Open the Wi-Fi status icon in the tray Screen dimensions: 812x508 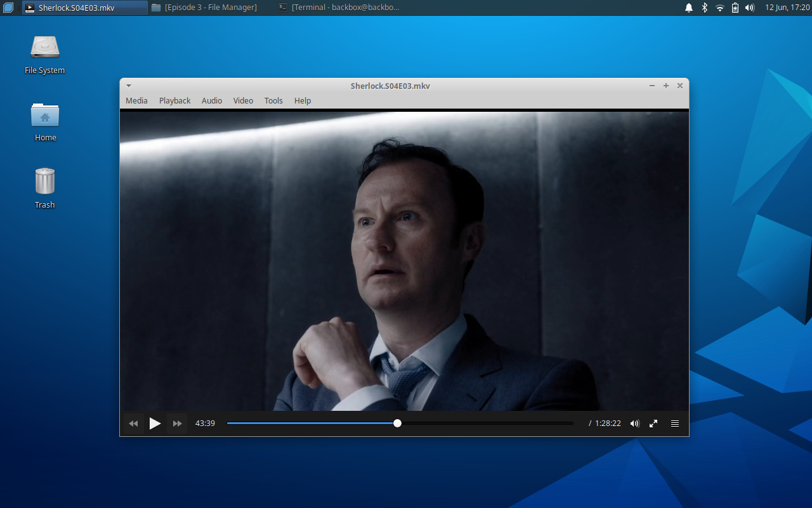pos(719,8)
